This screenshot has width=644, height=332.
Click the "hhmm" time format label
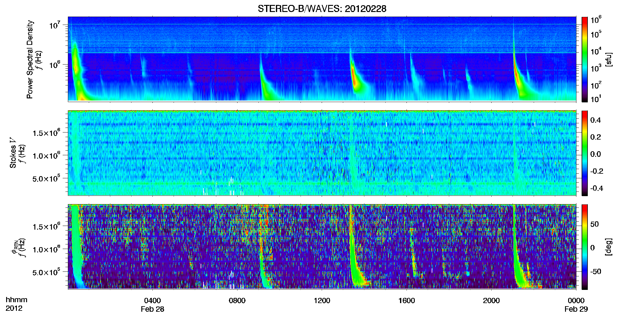click(17, 300)
